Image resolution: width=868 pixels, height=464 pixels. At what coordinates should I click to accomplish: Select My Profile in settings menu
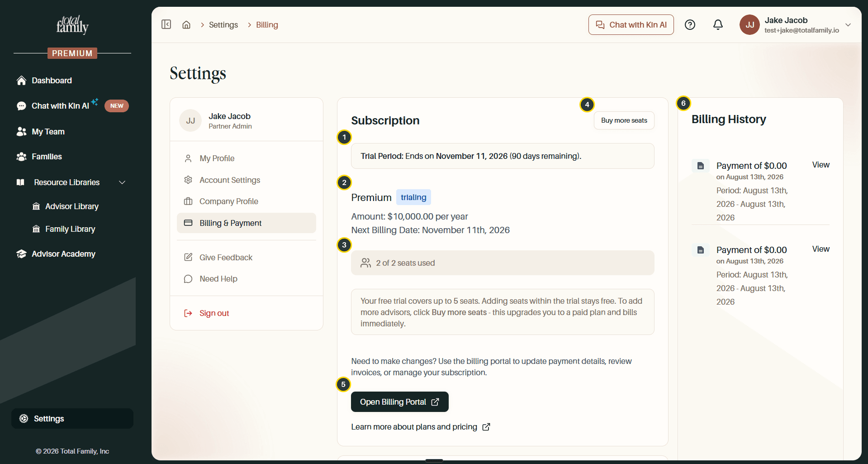click(247, 158)
